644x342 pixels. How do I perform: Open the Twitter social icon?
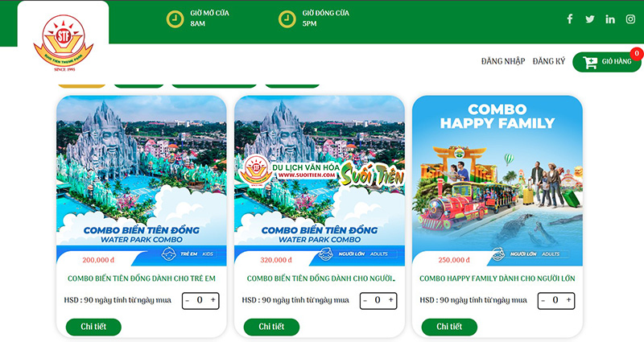(x=590, y=19)
